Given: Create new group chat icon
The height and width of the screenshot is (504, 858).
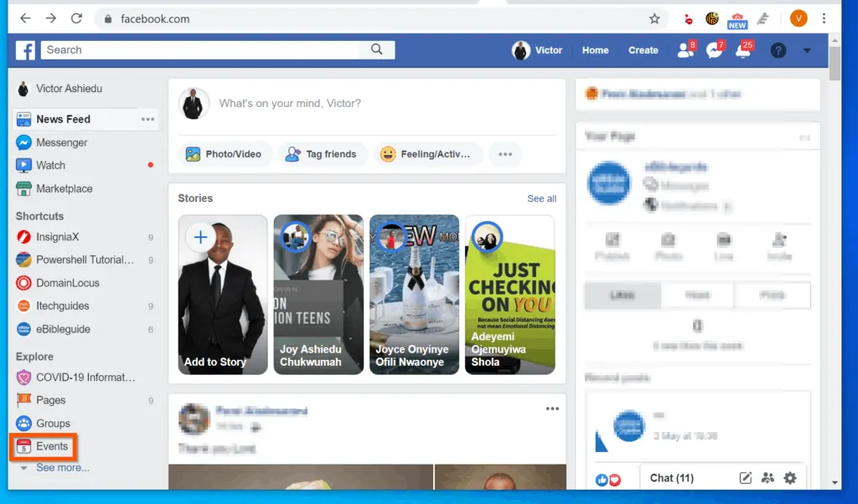Looking at the screenshot, I should coord(768,478).
